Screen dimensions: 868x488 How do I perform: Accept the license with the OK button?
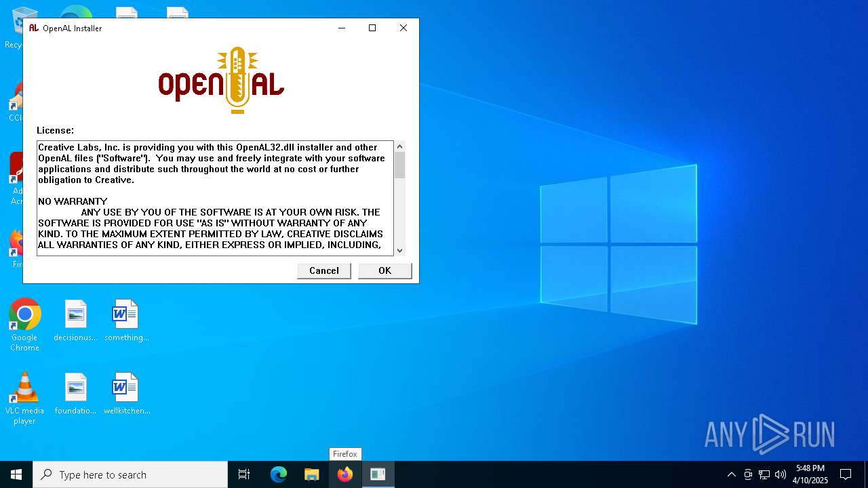[x=384, y=270]
